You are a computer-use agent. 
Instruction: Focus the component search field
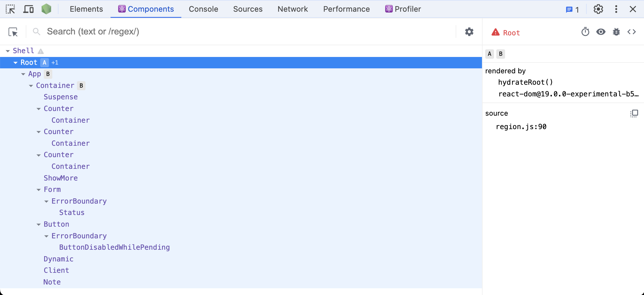coord(234,32)
